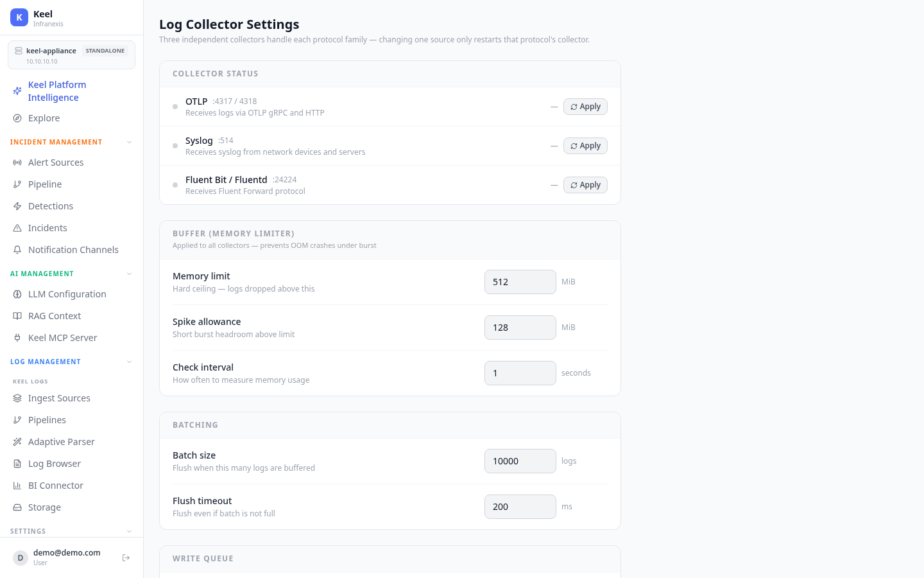
Task: Collapse the Log Management section
Action: [x=129, y=362]
